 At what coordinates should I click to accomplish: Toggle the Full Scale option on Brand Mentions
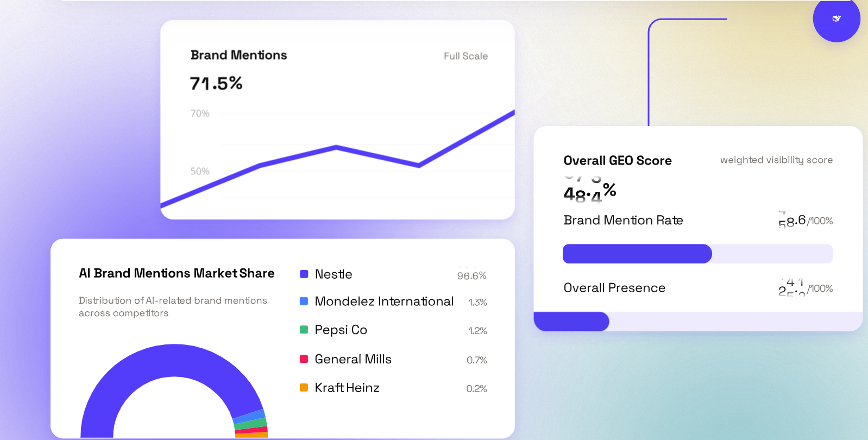pyautogui.click(x=465, y=56)
